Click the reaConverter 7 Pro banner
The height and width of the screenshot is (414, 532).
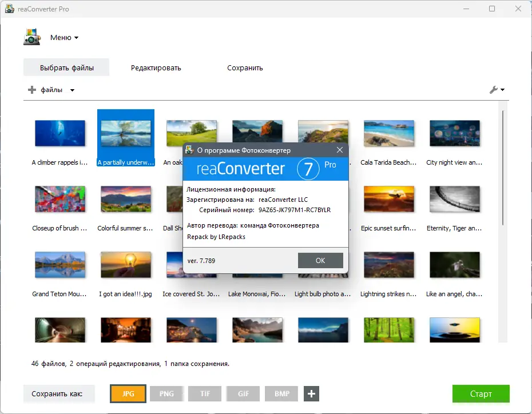pyautogui.click(x=265, y=169)
